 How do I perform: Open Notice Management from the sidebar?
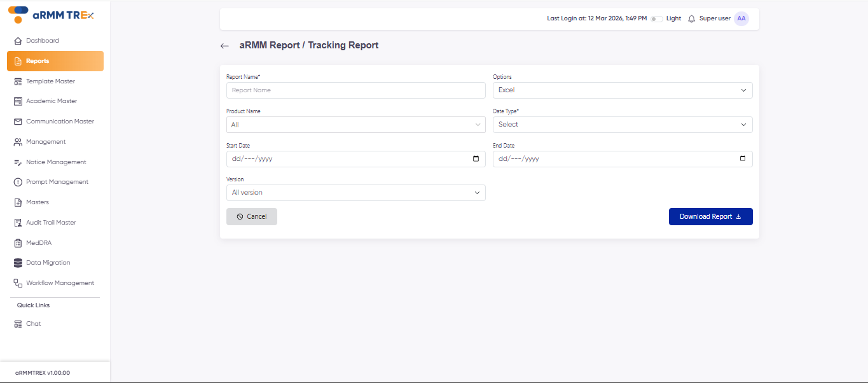(56, 162)
